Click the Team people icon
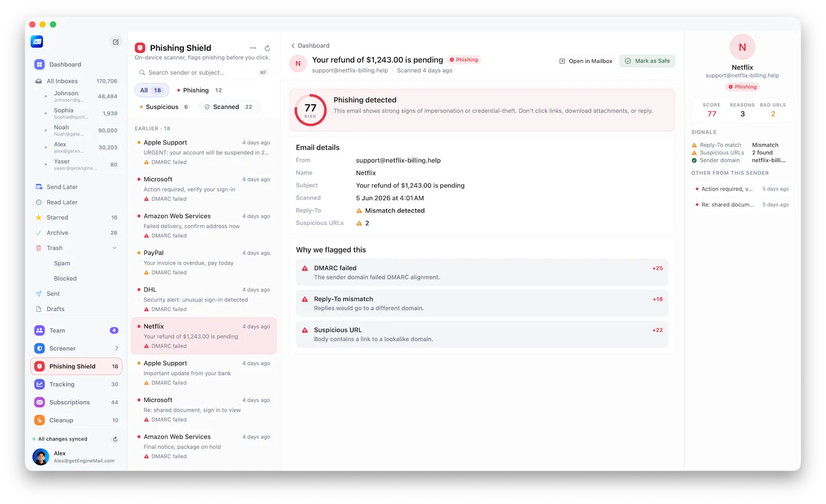Viewport: 826px width, 504px height. click(x=39, y=331)
